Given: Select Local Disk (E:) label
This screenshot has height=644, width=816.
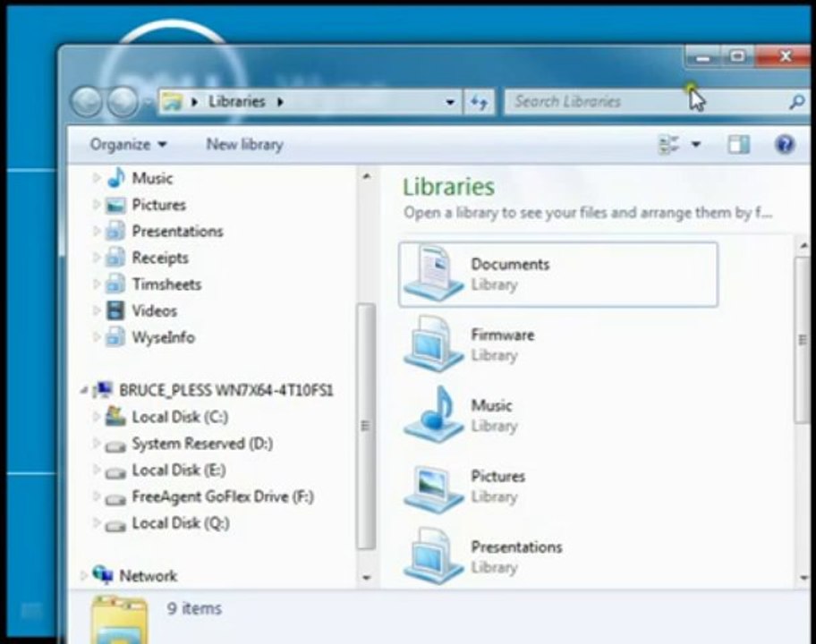Looking at the screenshot, I should (x=179, y=470).
